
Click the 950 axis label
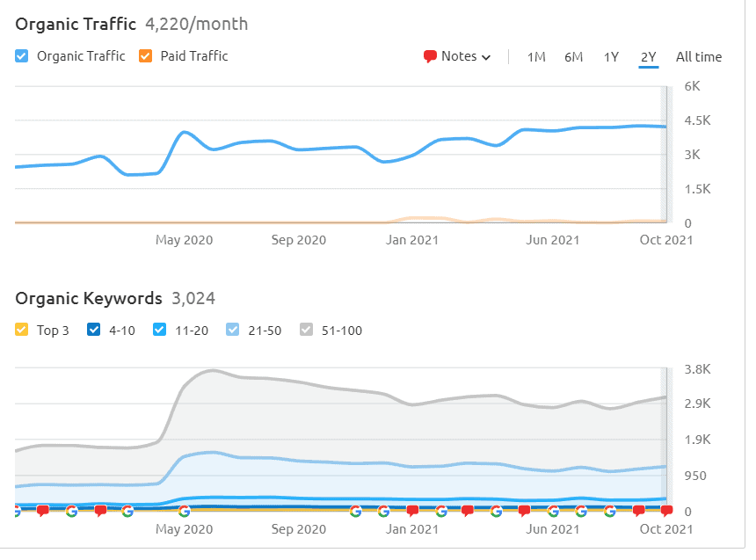click(695, 476)
